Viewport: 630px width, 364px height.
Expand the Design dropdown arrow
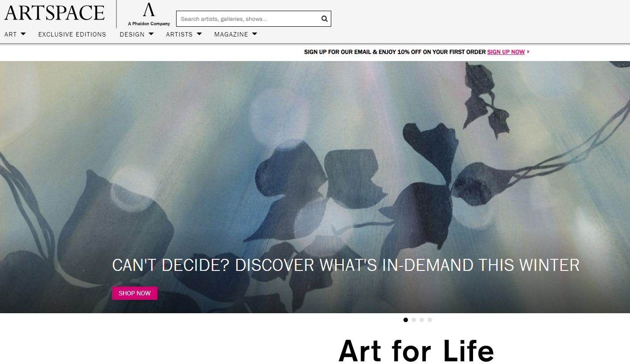151,34
